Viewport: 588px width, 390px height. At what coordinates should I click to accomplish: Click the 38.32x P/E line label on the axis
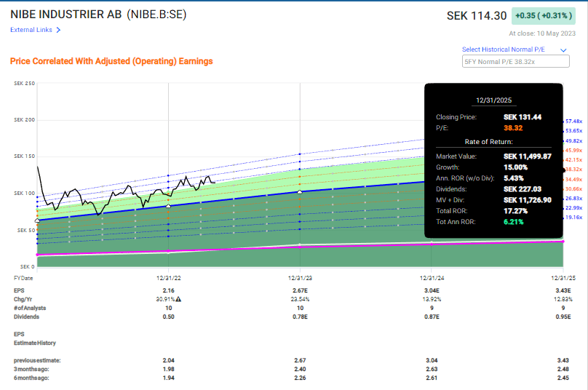573,170
